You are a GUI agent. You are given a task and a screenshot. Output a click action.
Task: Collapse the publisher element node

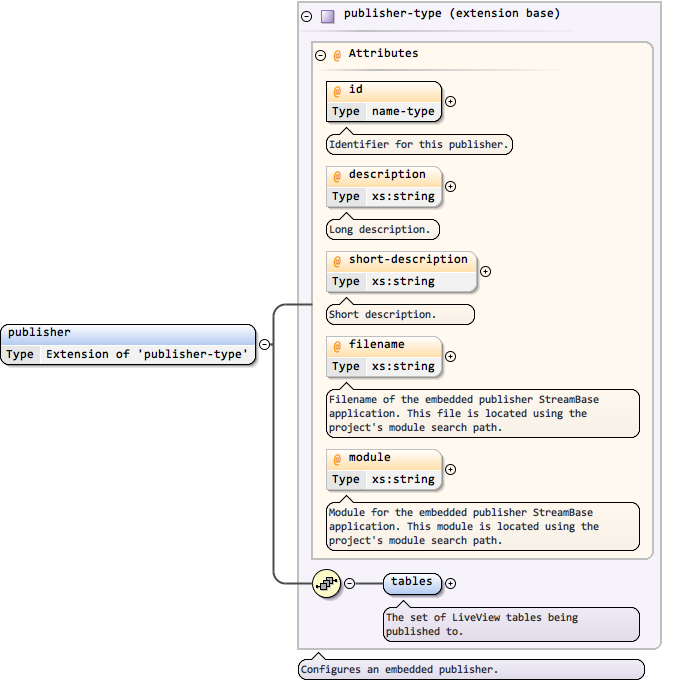tap(264, 344)
